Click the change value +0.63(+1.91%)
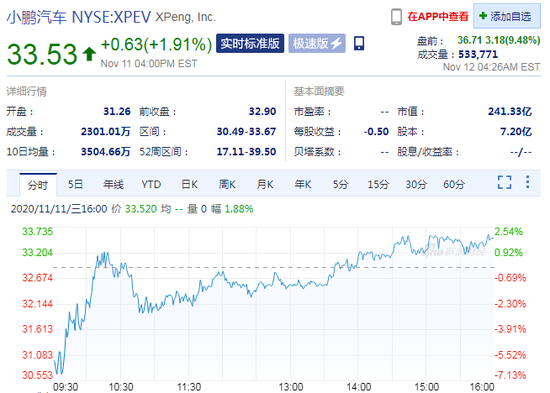 [156, 45]
